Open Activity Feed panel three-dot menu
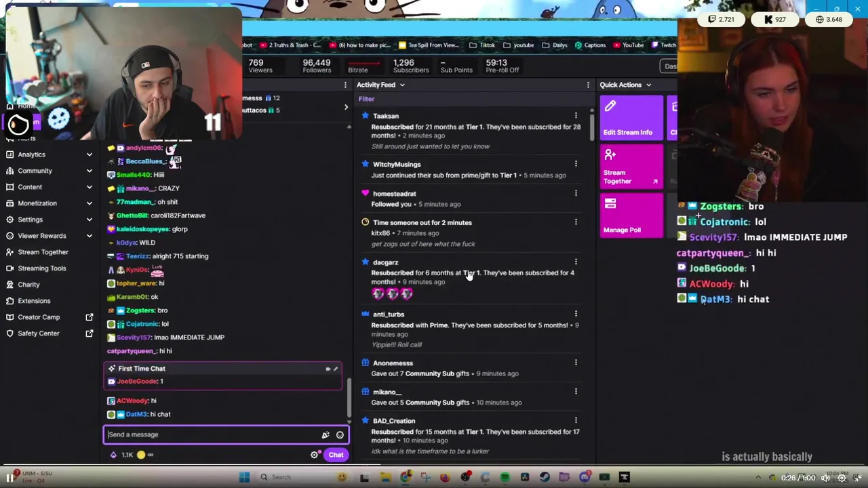The width and height of the screenshot is (868, 488). (588, 85)
